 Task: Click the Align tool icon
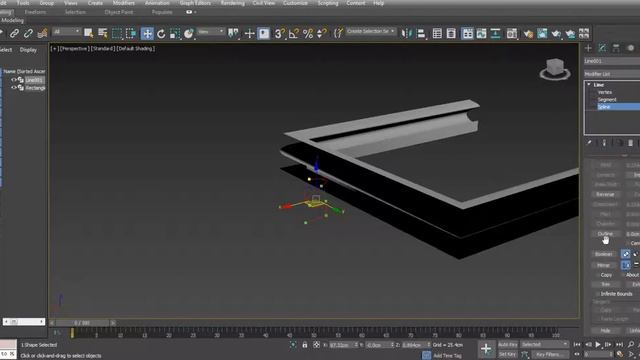tap(421, 33)
